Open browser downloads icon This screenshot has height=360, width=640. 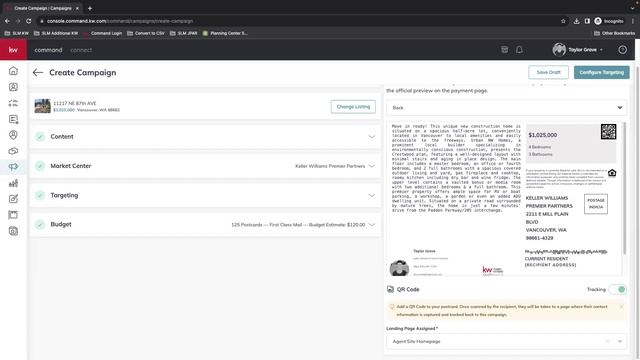[576, 21]
